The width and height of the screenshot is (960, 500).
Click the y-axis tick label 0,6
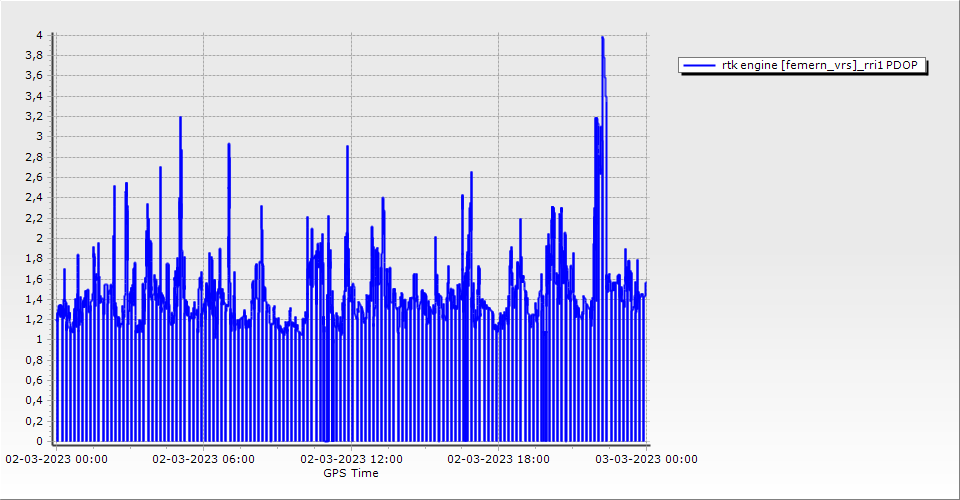(x=35, y=380)
